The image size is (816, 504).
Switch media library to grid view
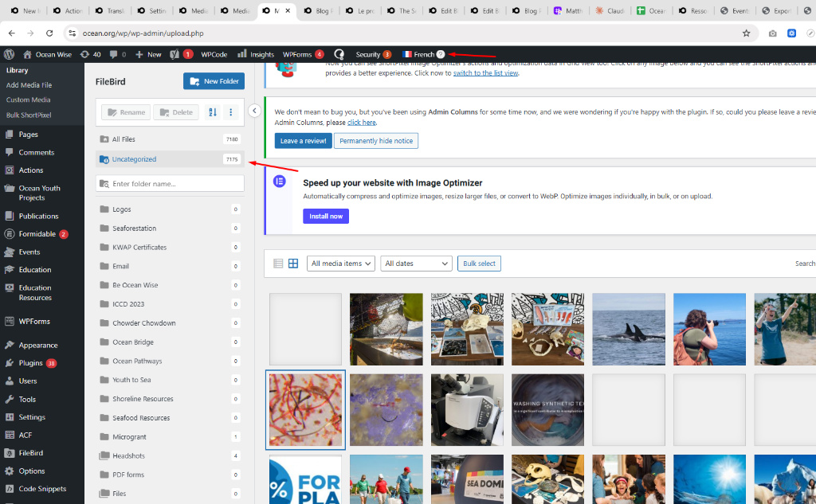tap(293, 264)
